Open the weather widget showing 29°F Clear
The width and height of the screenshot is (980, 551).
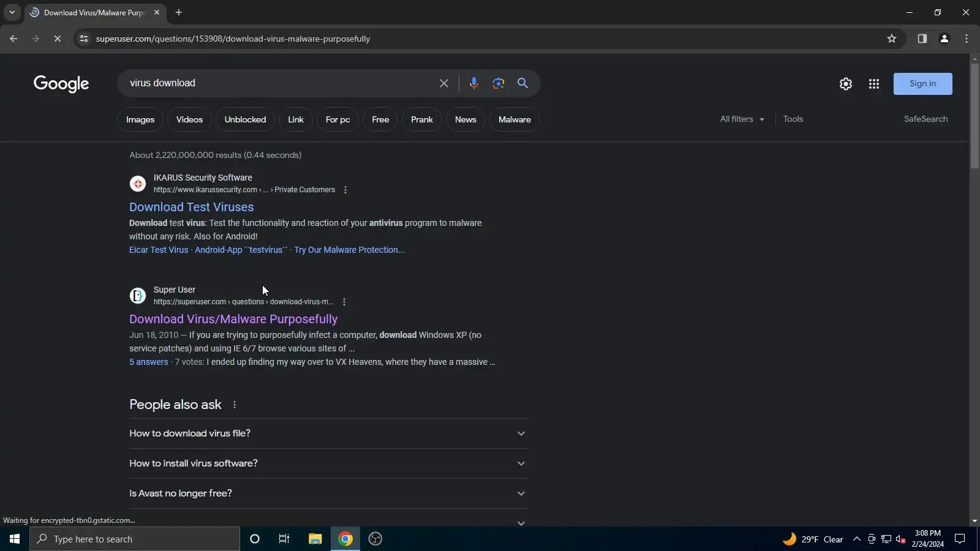(813, 539)
